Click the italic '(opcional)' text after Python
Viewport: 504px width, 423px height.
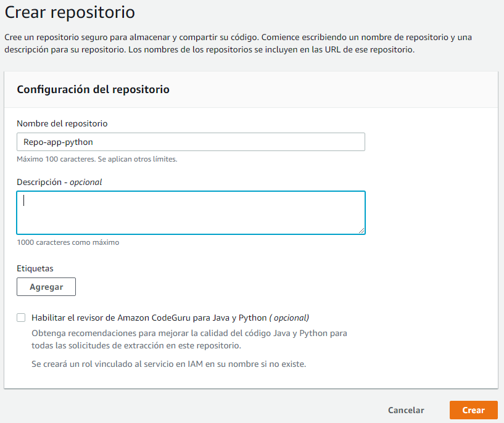click(289, 318)
